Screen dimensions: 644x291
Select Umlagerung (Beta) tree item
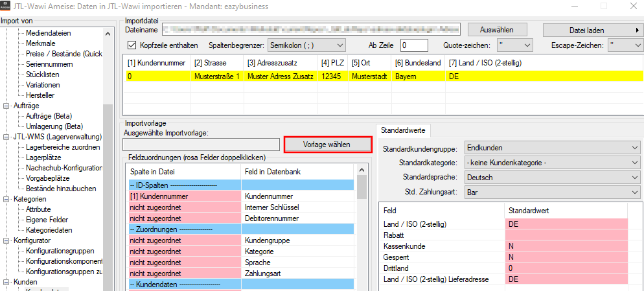point(54,126)
